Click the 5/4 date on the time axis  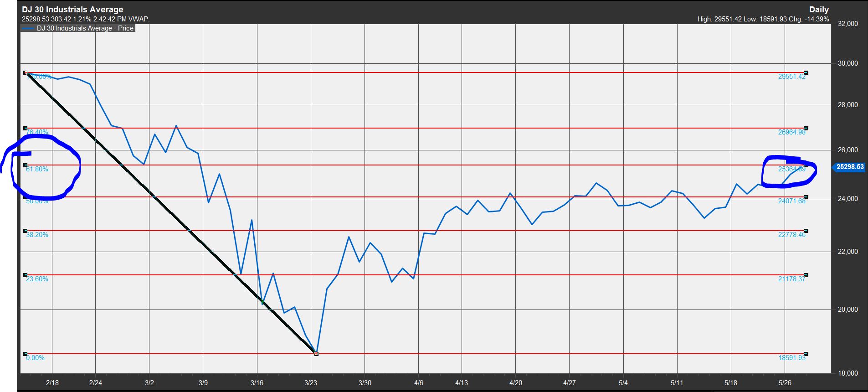click(x=623, y=383)
